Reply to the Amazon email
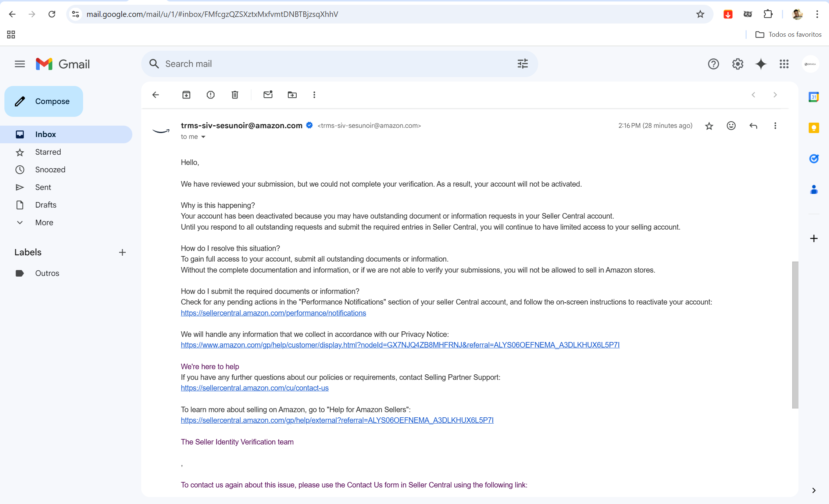 pyautogui.click(x=753, y=126)
